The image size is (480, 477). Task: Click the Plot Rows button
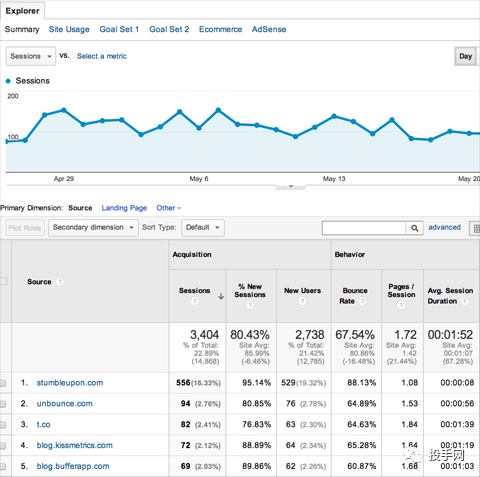click(x=25, y=228)
